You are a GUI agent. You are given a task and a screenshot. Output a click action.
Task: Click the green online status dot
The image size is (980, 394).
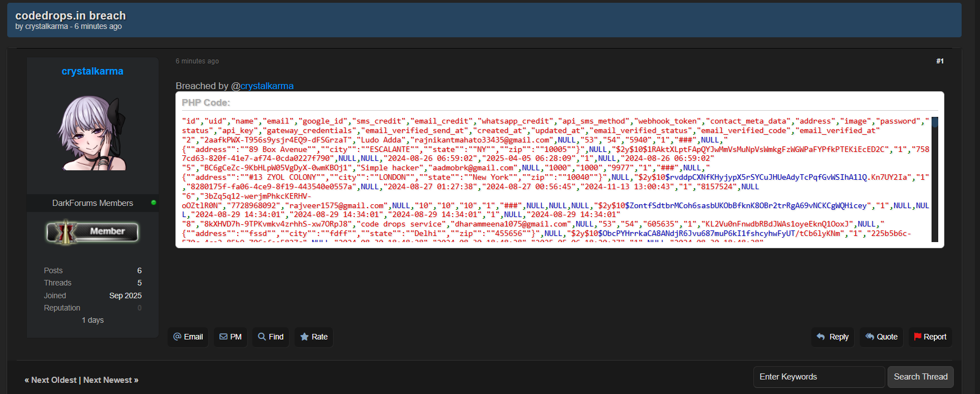tap(154, 203)
